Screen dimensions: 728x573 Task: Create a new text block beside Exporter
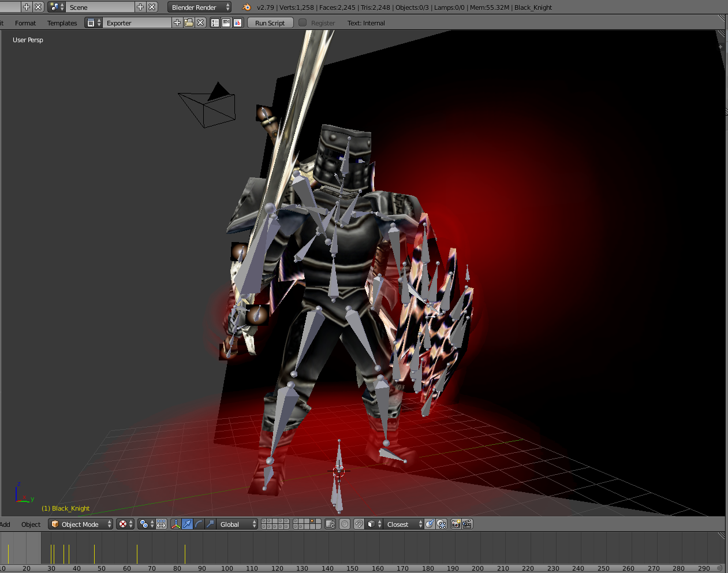point(177,23)
